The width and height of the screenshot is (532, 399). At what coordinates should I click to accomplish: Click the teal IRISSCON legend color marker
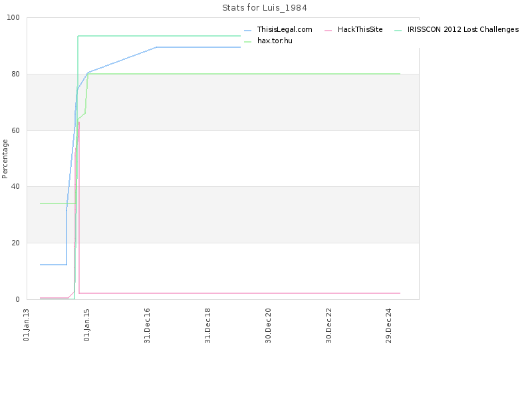398,30
